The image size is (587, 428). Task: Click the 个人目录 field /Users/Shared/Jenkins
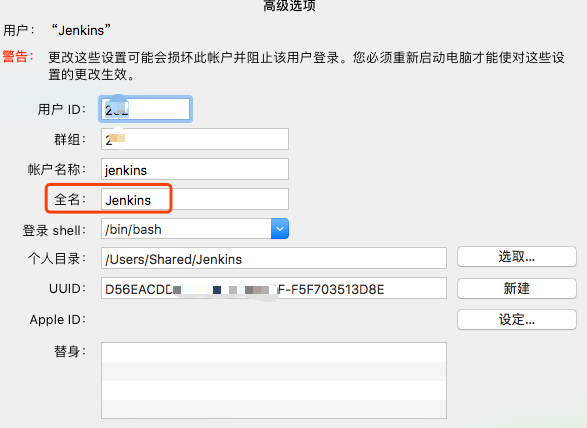click(x=274, y=258)
